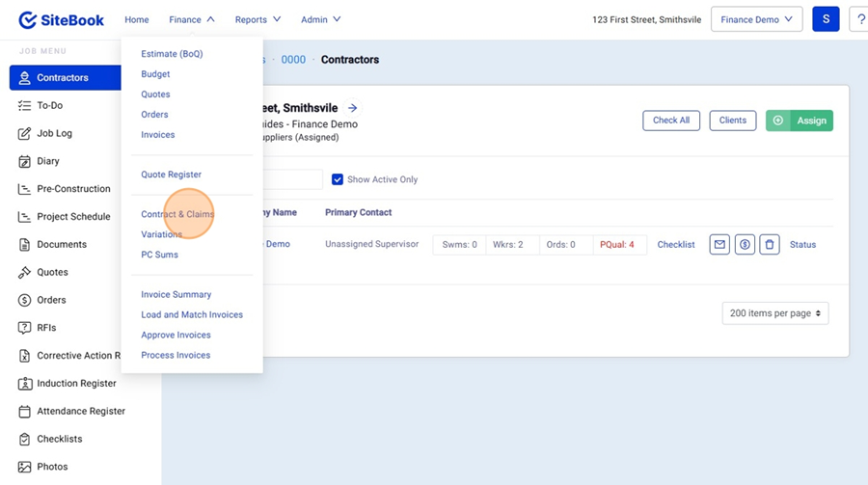This screenshot has height=485, width=868.
Task: Click the Check All button
Action: (x=671, y=121)
